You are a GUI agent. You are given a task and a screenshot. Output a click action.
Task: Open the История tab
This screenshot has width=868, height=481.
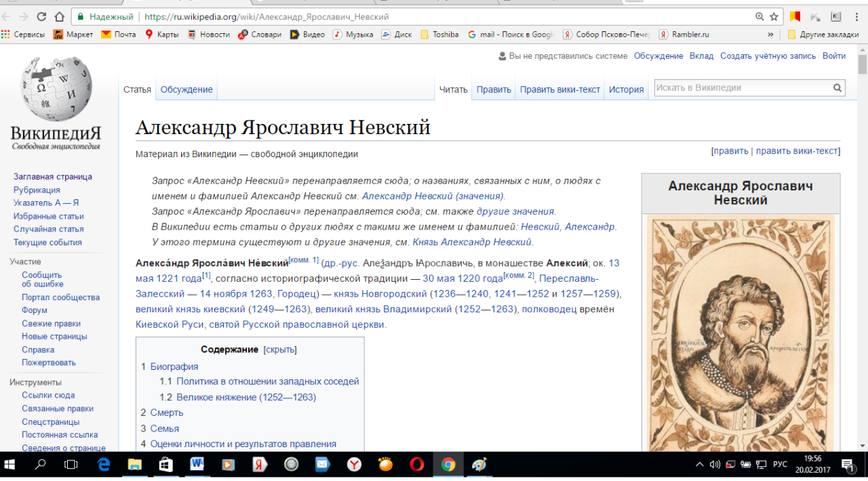pyautogui.click(x=626, y=89)
